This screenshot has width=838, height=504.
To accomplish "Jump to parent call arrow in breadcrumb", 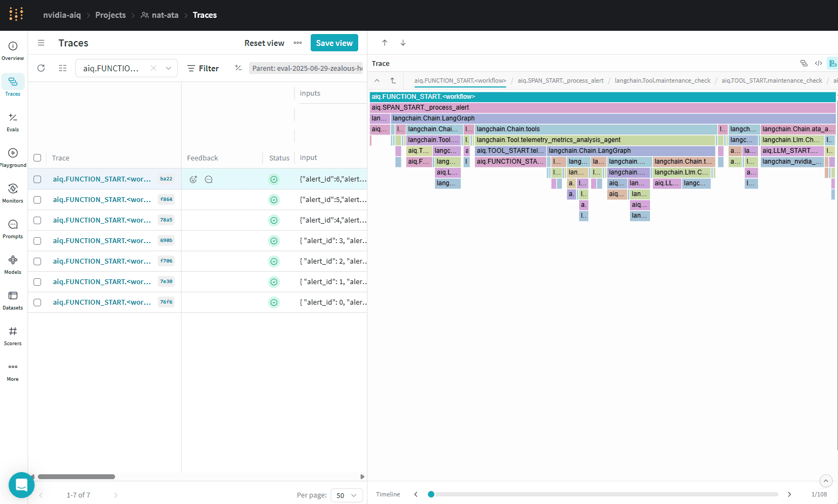I will [x=393, y=80].
